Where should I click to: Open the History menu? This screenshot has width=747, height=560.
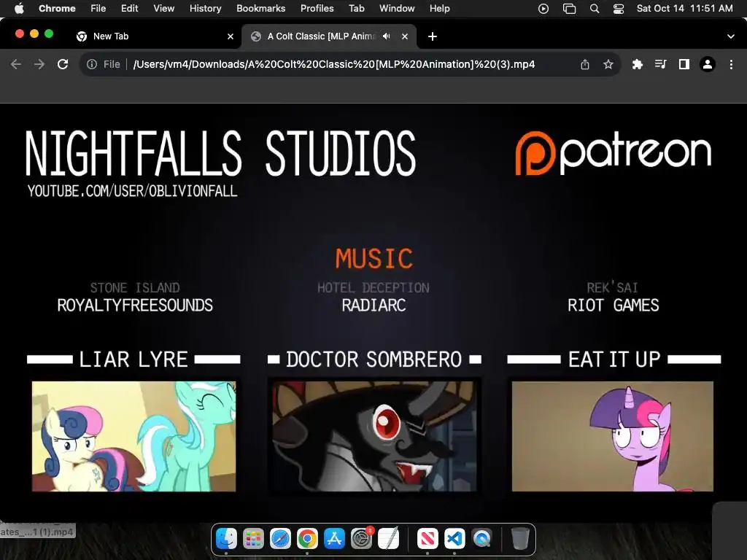(205, 9)
